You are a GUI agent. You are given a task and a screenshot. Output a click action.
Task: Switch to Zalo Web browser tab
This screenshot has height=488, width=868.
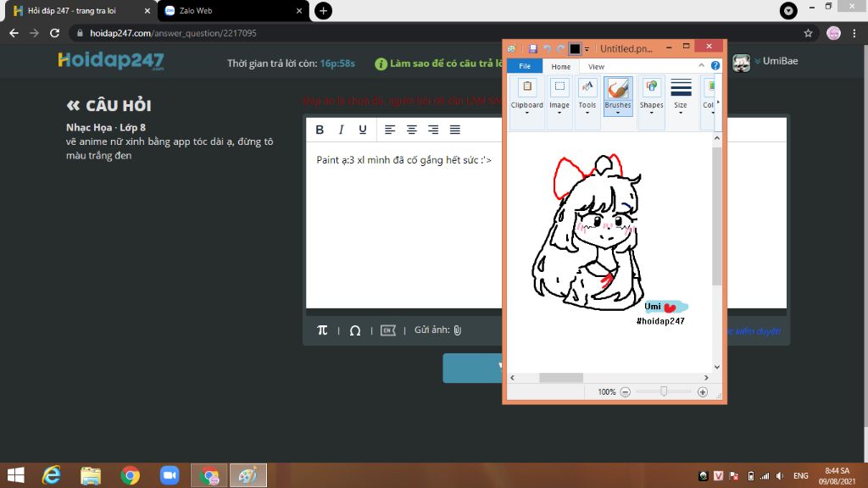(233, 10)
